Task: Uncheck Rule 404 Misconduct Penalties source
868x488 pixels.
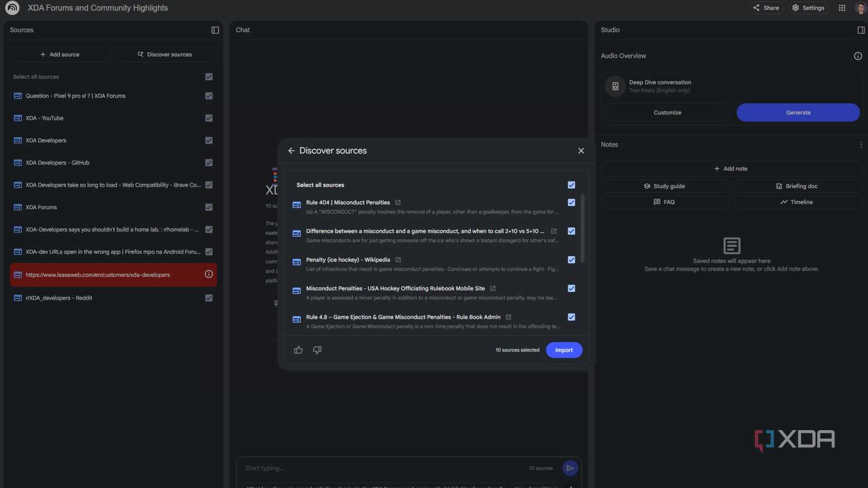Action: coord(571,202)
